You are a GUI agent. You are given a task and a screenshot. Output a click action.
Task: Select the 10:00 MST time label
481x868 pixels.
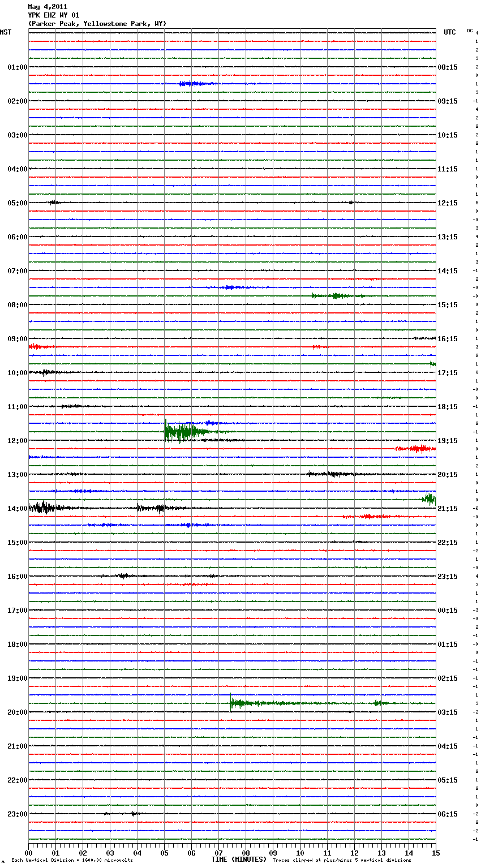click(17, 372)
